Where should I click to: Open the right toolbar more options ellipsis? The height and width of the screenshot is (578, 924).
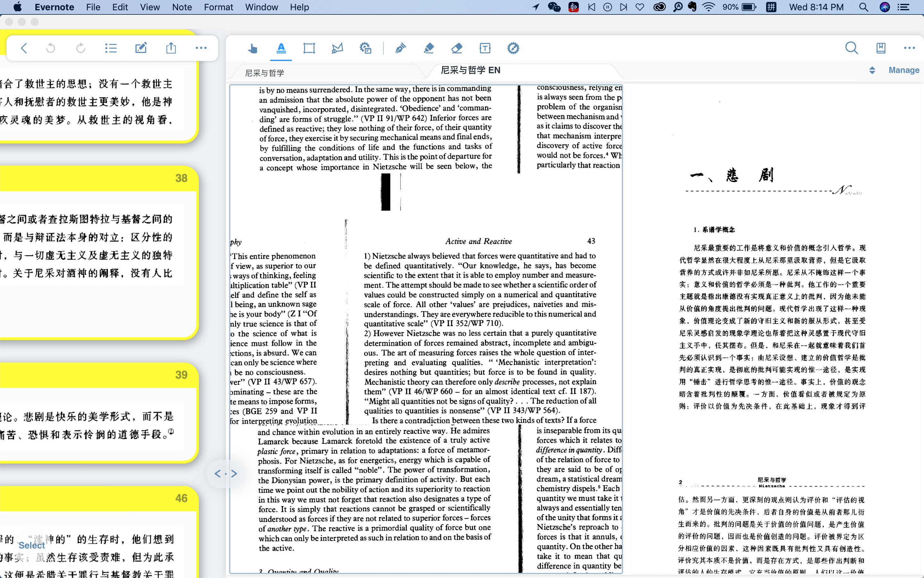click(x=910, y=48)
